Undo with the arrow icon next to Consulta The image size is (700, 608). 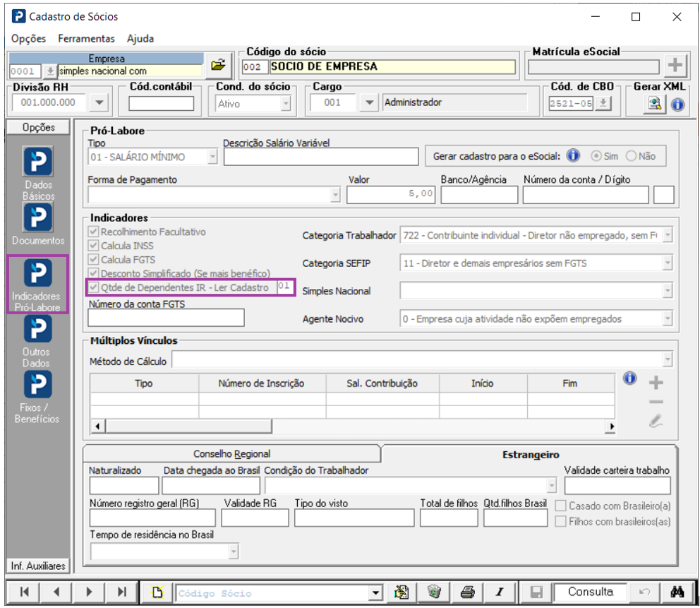pyautogui.click(x=644, y=592)
